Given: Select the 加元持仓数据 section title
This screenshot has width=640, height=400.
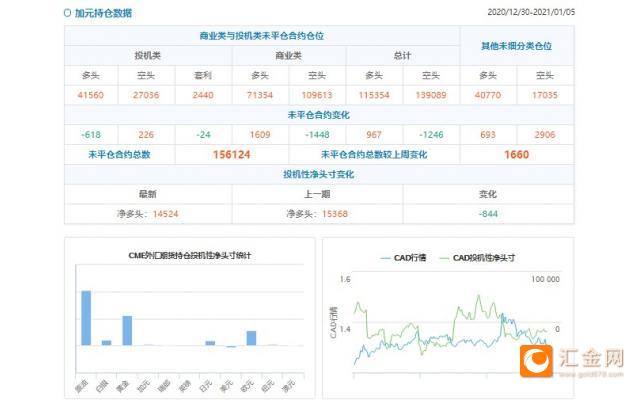Looking at the screenshot, I should 103,13.
